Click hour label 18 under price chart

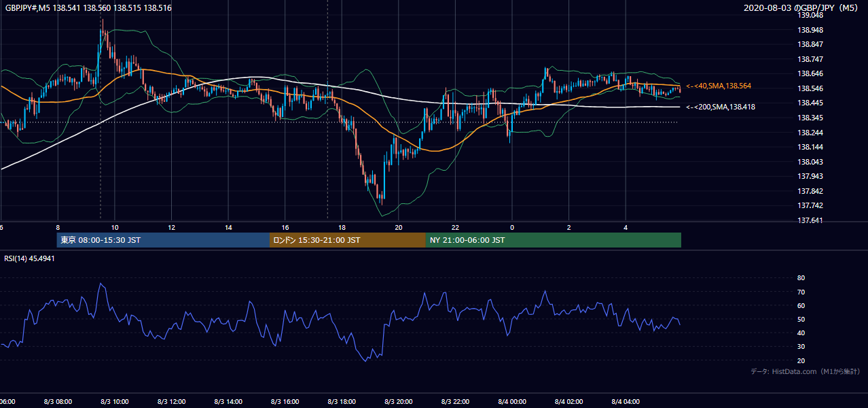click(342, 227)
